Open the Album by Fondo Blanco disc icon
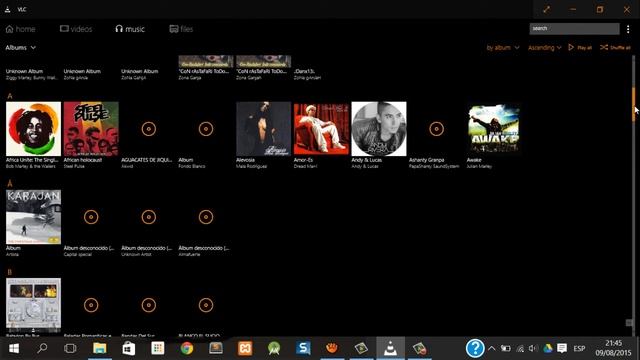 (x=206, y=129)
